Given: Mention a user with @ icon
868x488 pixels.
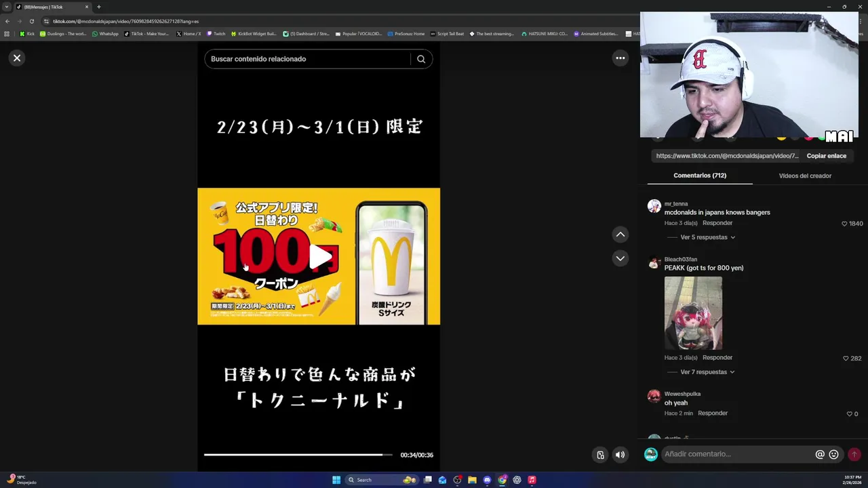Looking at the screenshot, I should 820,454.
